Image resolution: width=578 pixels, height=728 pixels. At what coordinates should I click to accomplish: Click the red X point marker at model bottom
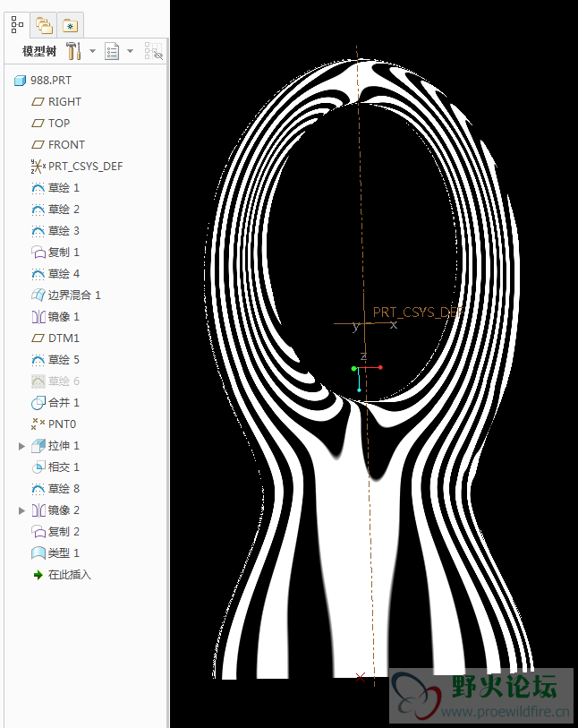point(361,677)
